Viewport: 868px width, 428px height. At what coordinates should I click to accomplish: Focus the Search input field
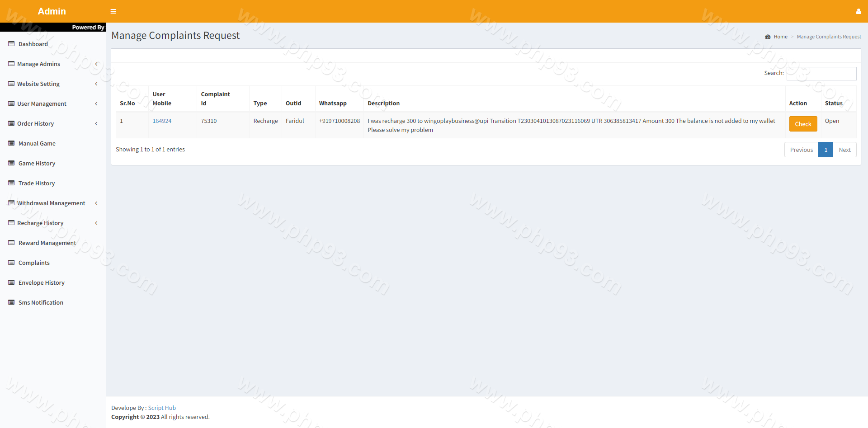[821, 73]
